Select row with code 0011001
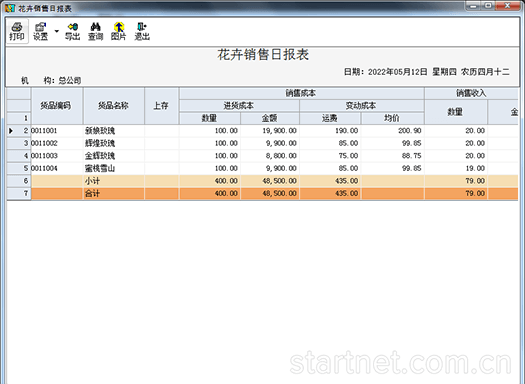The width and height of the screenshot is (525, 384). click(x=262, y=131)
